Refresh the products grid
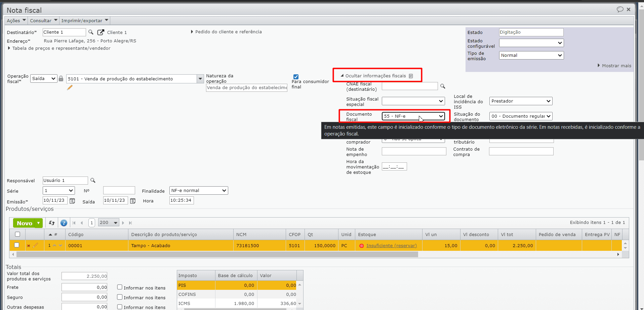644x310 pixels. [52, 223]
